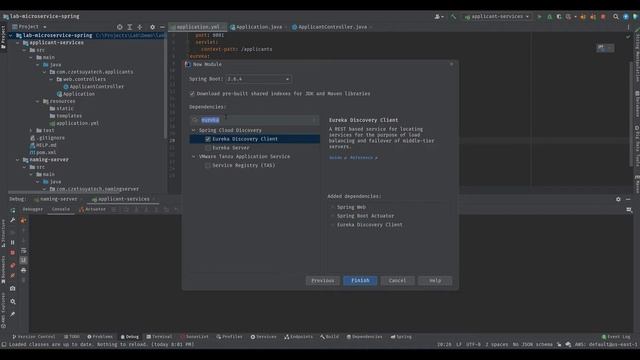Tick the Eureka Server checkbox
Image resolution: width=640 pixels, height=360 pixels.
coord(208,148)
